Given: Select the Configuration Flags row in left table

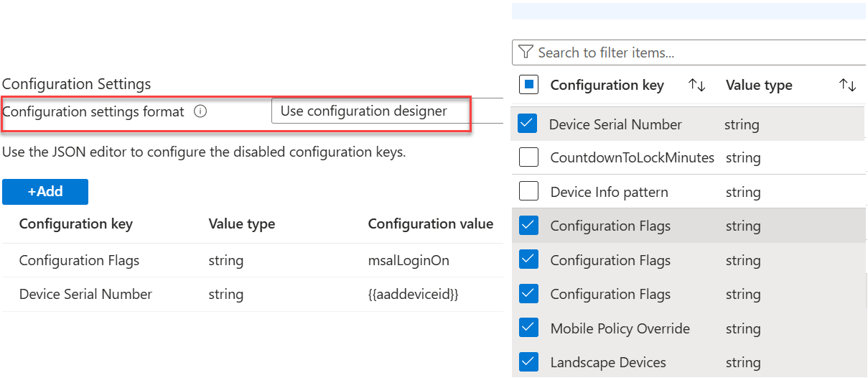Looking at the screenshot, I should tap(79, 261).
